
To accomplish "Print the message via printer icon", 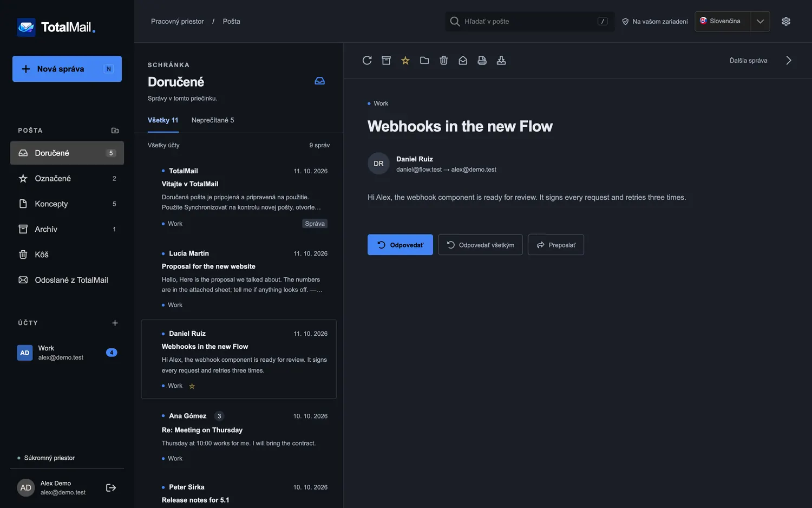I will [482, 61].
